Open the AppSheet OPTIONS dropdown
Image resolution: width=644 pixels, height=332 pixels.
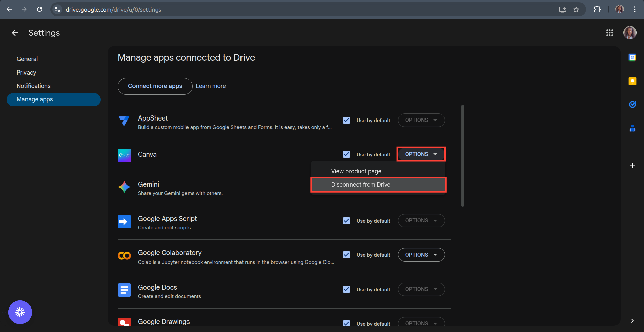coord(421,120)
